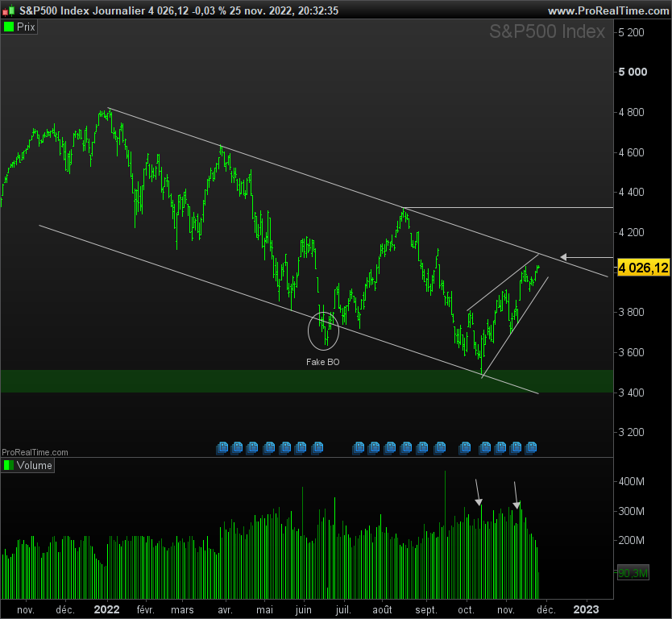672x619 pixels.
Task: Click the 'S&P500 Index Journalier' chart title
Action: (x=82, y=10)
